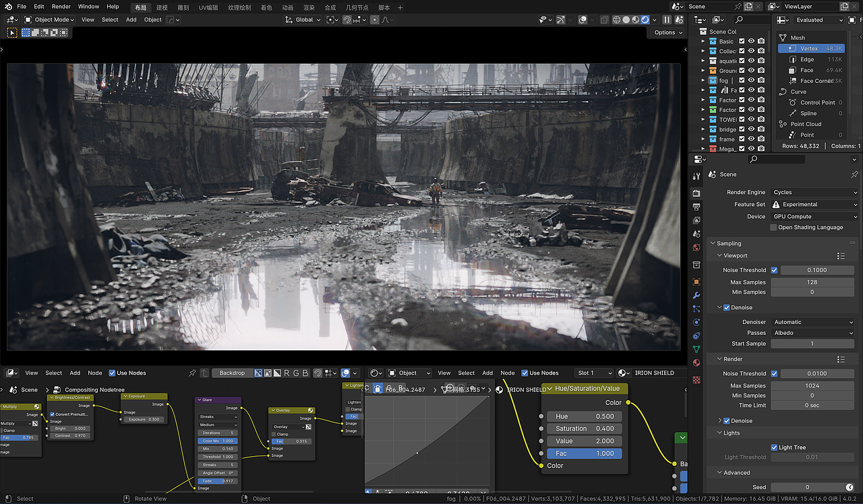Add a new workspace with the plus icon
This screenshot has height=504, width=863.
tap(400, 7)
